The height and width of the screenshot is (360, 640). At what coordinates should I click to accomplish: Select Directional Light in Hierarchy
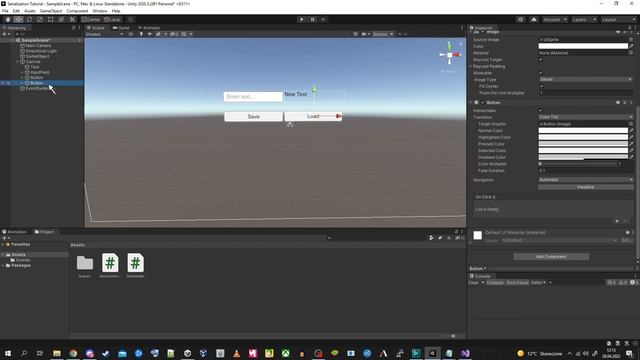[x=41, y=51]
